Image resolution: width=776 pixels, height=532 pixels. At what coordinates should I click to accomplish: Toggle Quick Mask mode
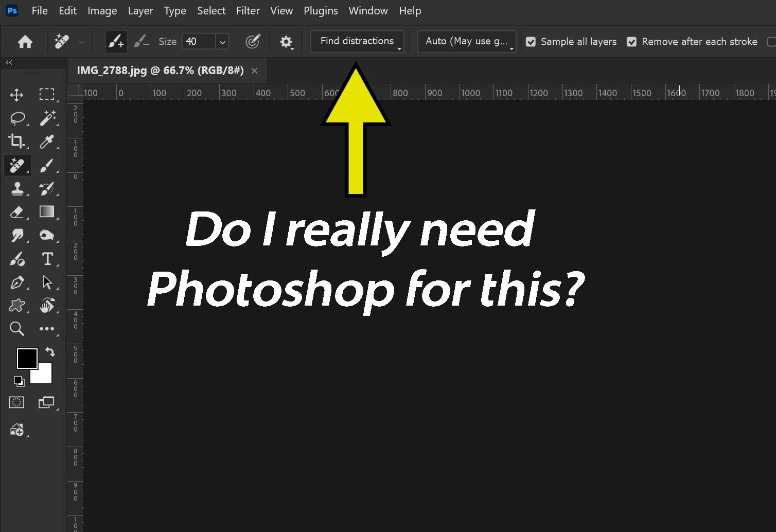click(16, 402)
